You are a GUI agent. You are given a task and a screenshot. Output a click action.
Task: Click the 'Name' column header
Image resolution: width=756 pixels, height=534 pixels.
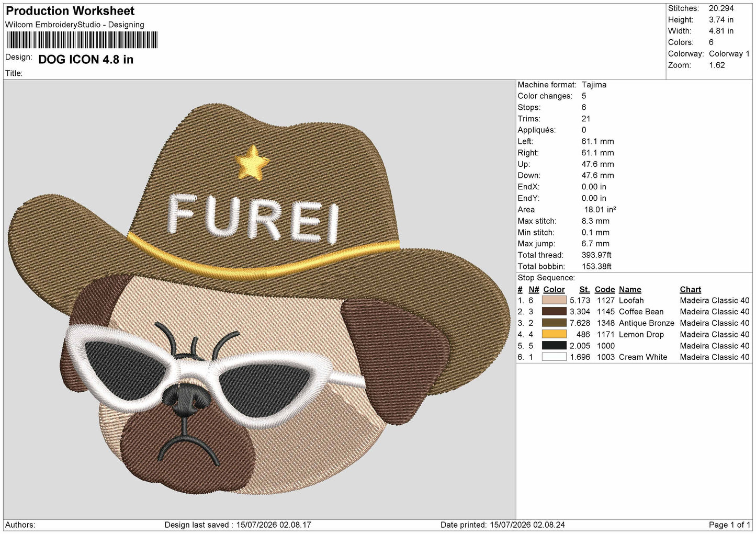tap(630, 290)
